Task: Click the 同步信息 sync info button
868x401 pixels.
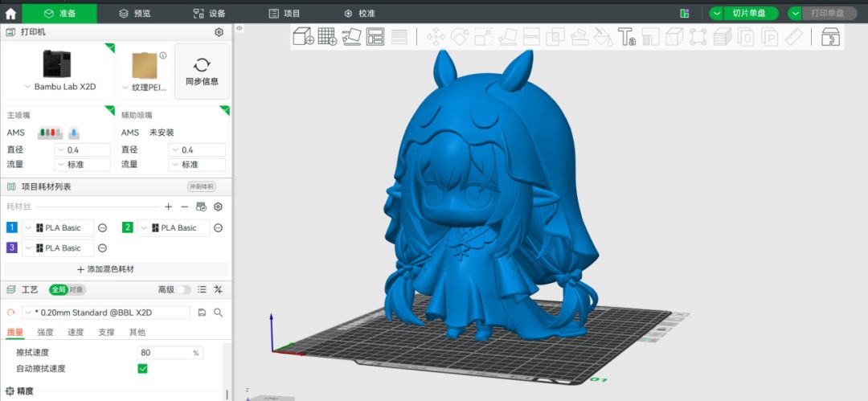Action: point(202,72)
